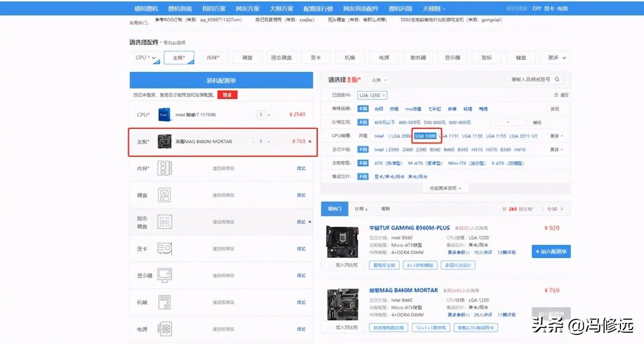
Task: Click the monitor icon in build list
Action: click(165, 275)
